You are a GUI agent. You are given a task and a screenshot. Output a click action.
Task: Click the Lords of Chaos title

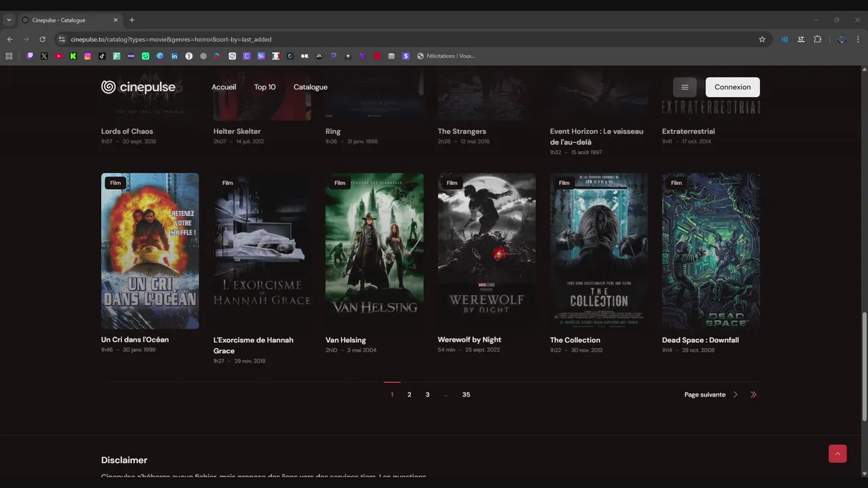(127, 131)
